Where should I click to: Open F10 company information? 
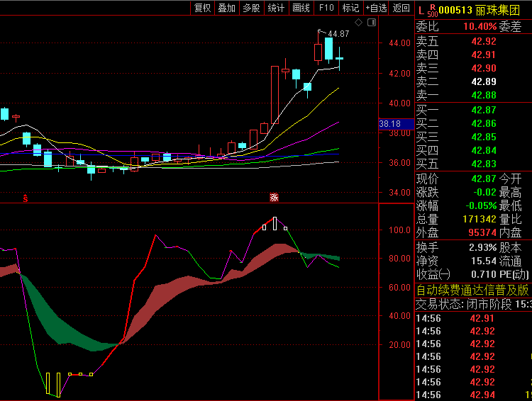coord(326,8)
